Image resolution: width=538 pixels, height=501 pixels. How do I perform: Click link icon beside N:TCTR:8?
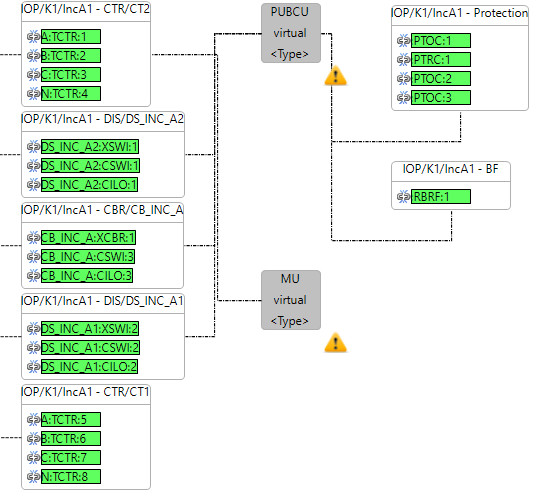coord(33,476)
